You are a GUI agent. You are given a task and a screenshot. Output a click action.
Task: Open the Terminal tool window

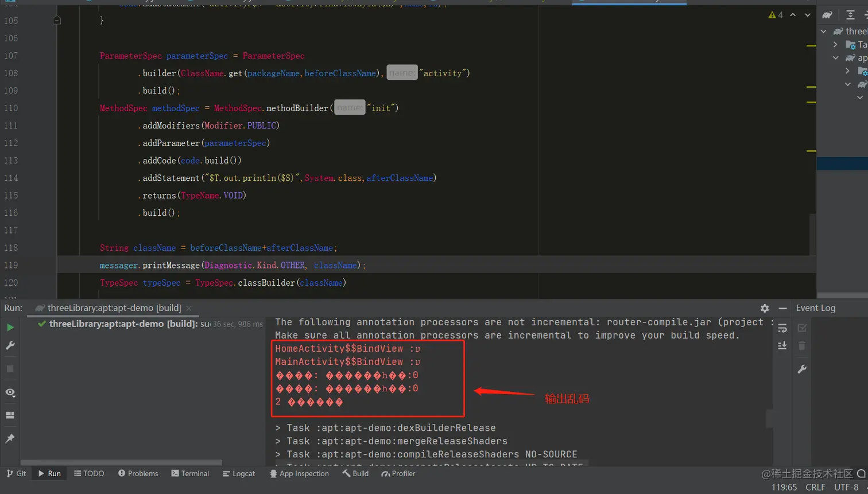coord(190,473)
